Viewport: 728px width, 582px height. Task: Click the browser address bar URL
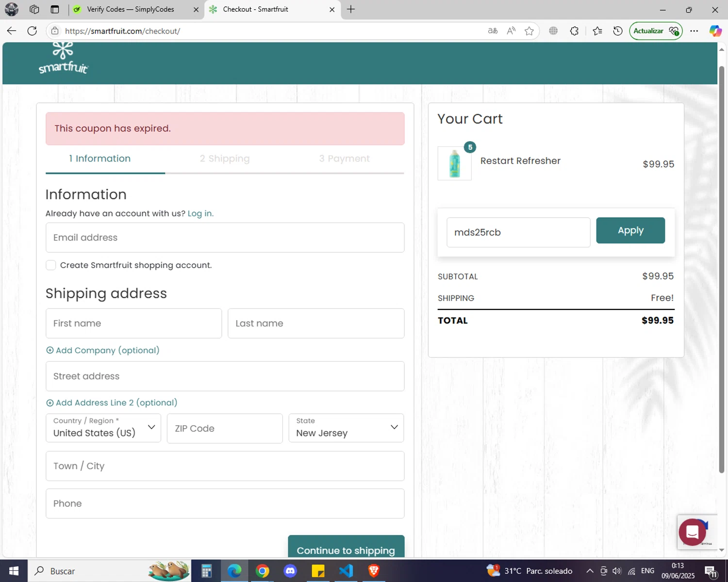click(x=123, y=31)
